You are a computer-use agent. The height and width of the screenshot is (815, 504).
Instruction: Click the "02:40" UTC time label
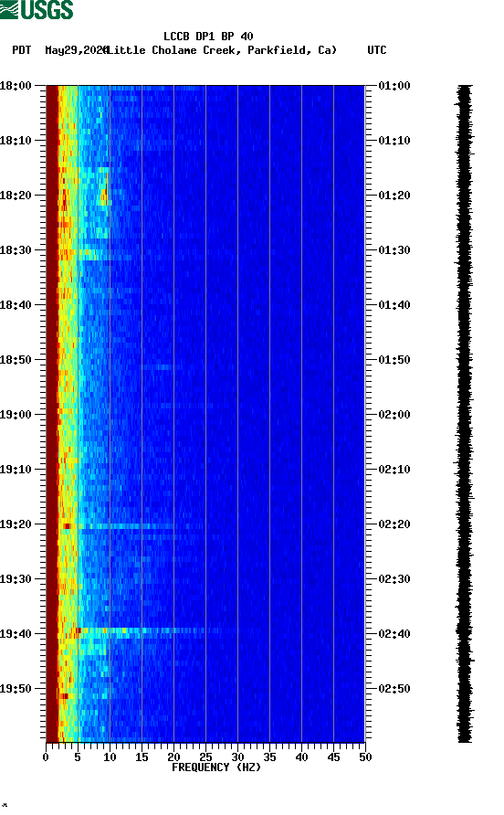click(394, 633)
